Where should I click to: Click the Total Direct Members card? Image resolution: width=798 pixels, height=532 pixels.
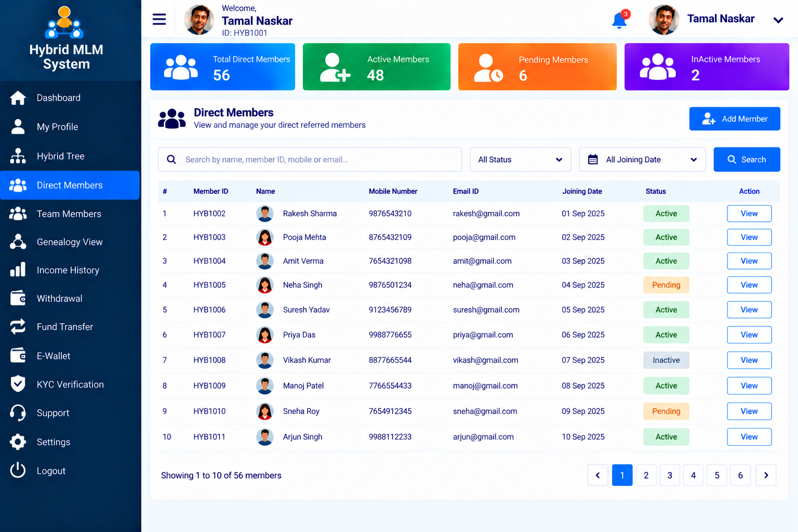tap(222, 67)
